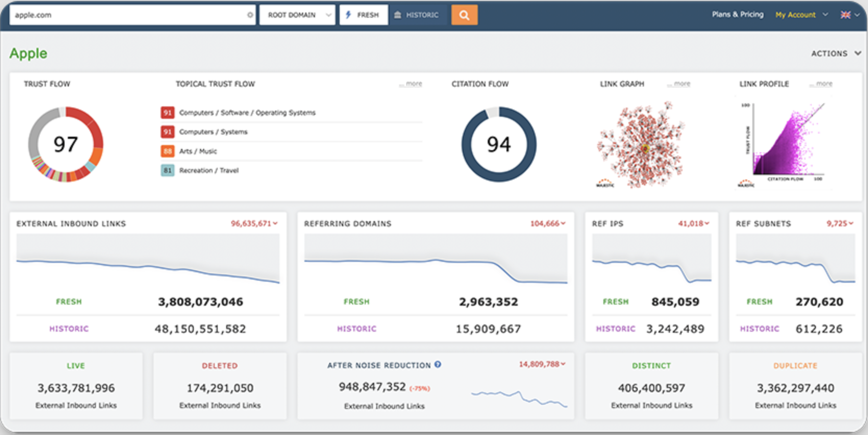Click the After Noise Reduction sparkline
This screenshot has height=435, width=868.
tap(519, 399)
